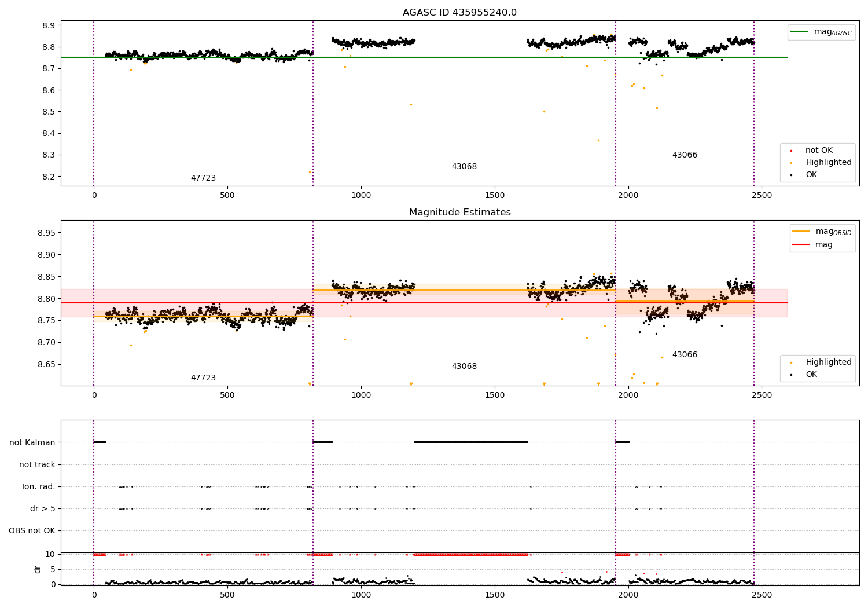Click "Highlighted" in the AGASC ID plot legend

coord(829,163)
